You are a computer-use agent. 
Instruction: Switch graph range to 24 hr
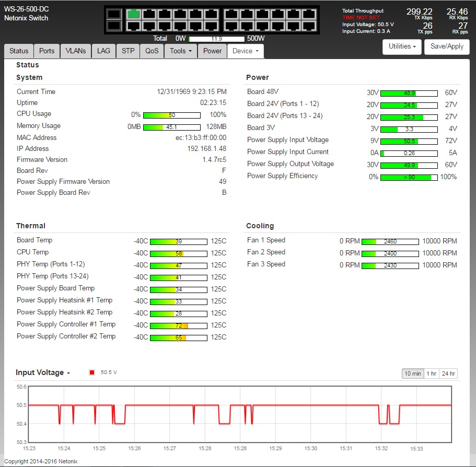(448, 373)
